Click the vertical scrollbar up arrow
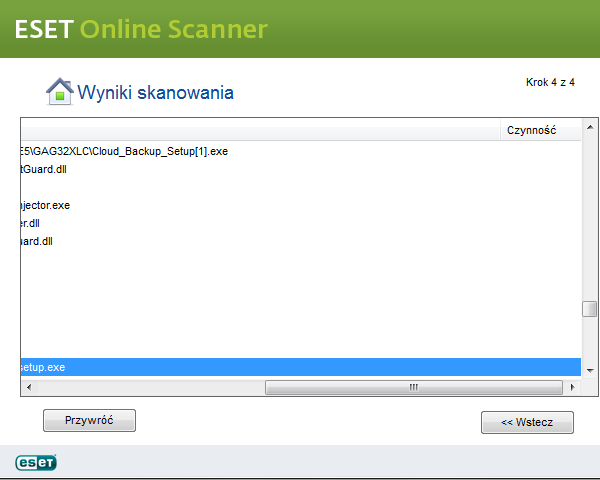The image size is (600, 480). point(590,127)
